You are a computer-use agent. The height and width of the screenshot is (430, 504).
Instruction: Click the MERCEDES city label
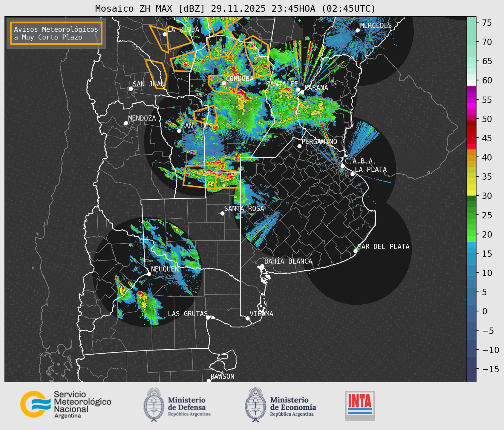pos(376,26)
